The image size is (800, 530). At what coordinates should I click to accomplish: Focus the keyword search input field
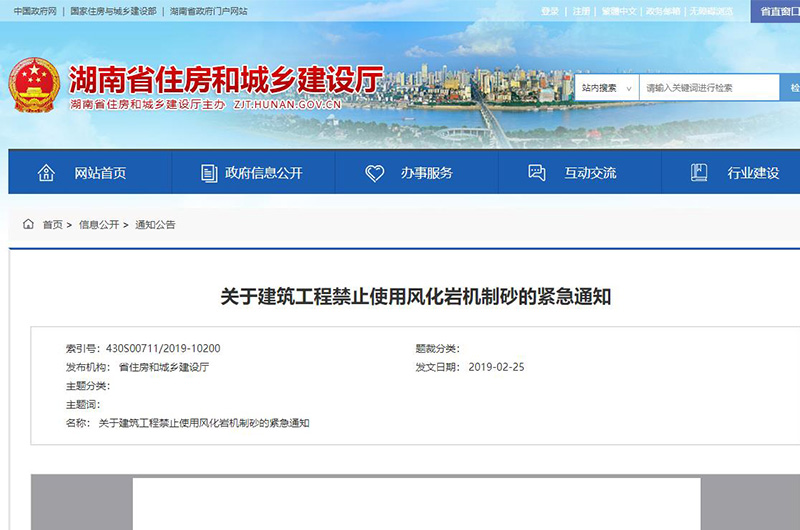(709, 88)
